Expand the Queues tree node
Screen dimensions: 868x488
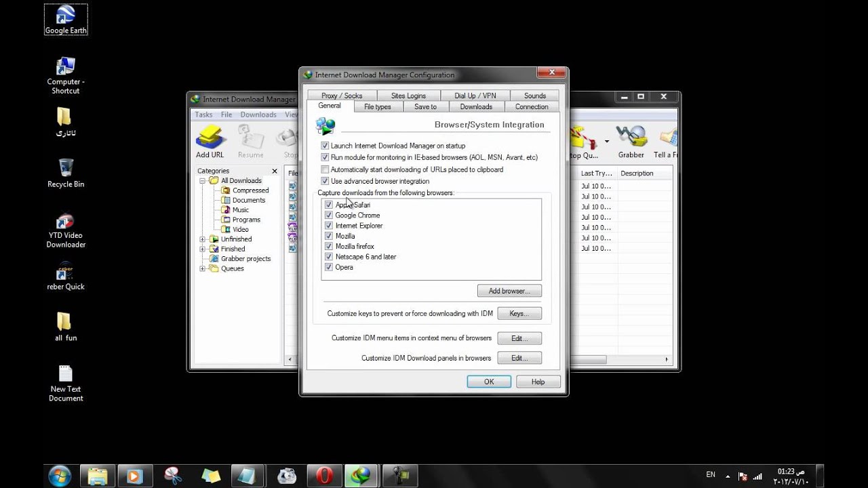[203, 268]
